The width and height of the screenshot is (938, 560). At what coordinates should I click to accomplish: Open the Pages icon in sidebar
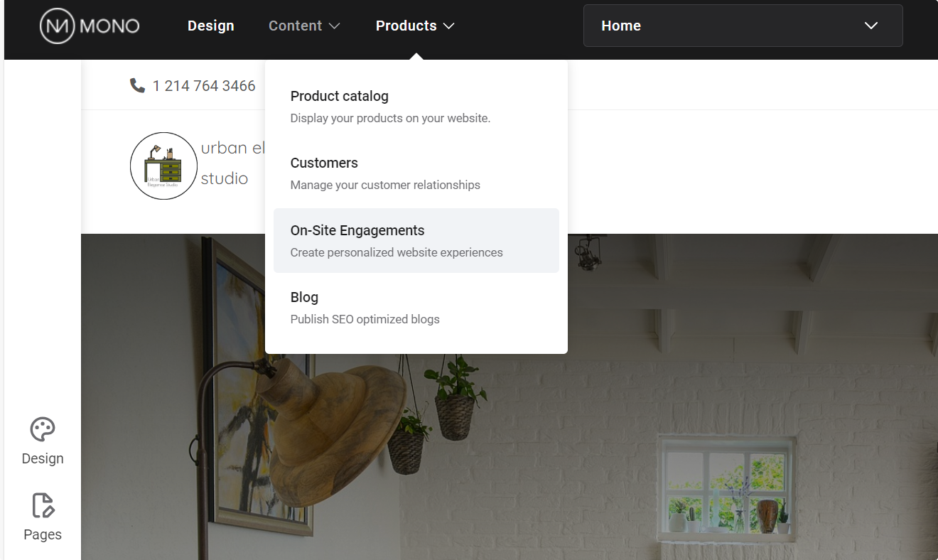(x=43, y=506)
